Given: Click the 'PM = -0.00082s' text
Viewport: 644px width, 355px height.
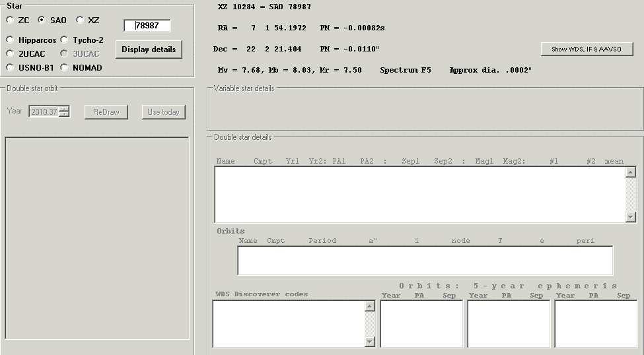Looking at the screenshot, I should [x=353, y=28].
